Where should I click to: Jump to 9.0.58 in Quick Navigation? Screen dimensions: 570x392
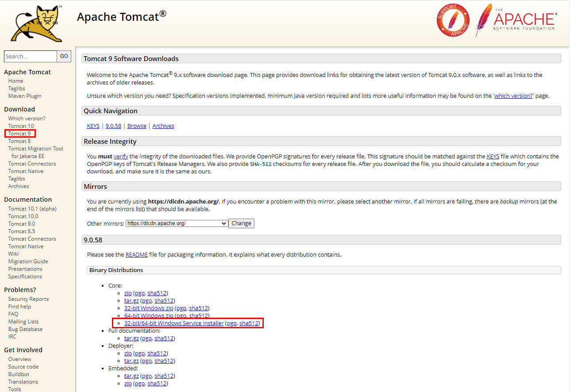(x=113, y=126)
